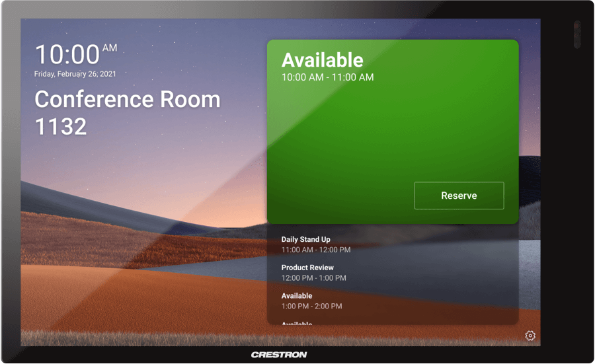Tap the Conference Room 1132 name
The height and width of the screenshot is (364, 595).
click(x=127, y=112)
